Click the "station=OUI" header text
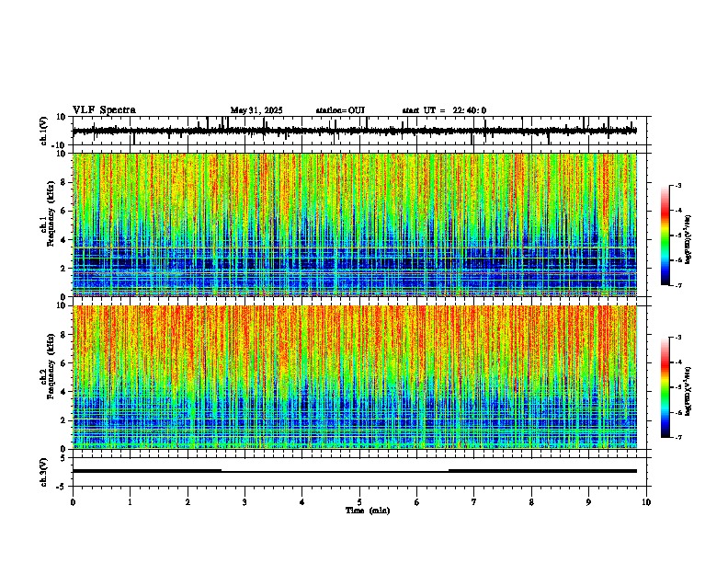The width and height of the screenshot is (728, 563). coord(340,110)
